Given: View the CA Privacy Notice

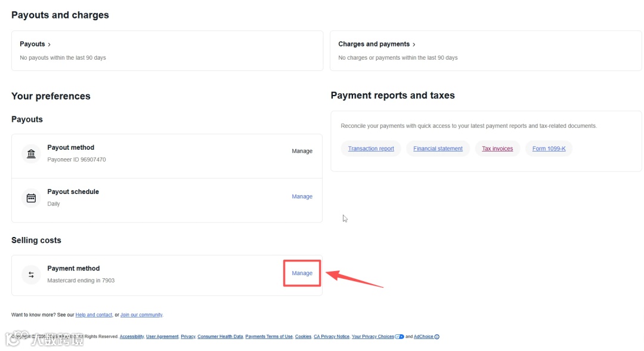Looking at the screenshot, I should (331, 337).
